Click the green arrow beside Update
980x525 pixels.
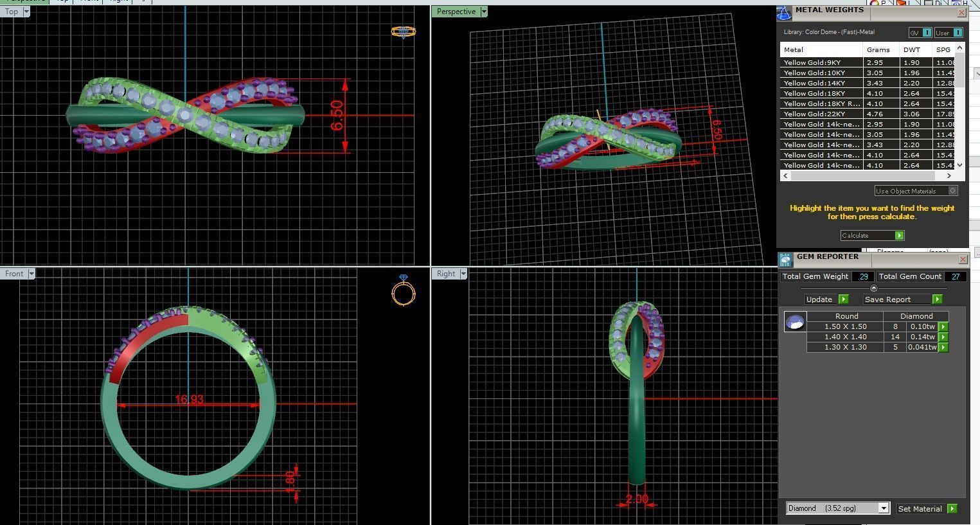point(844,299)
